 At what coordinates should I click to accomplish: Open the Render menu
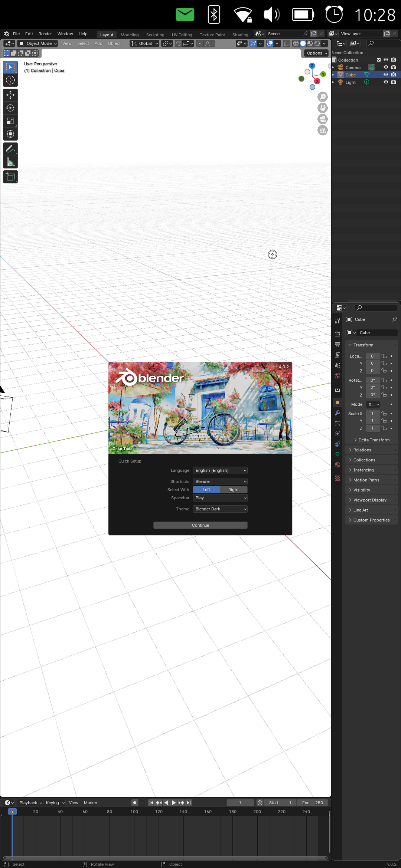pos(45,34)
